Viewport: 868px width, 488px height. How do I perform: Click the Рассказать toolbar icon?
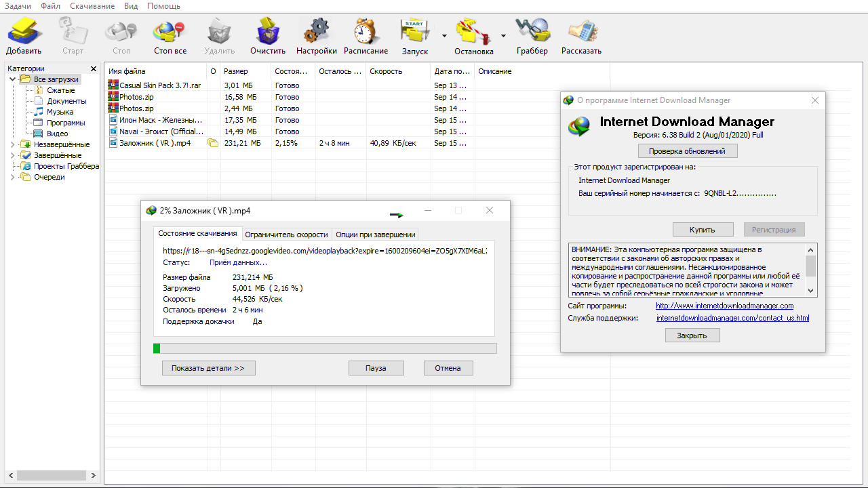point(581,31)
